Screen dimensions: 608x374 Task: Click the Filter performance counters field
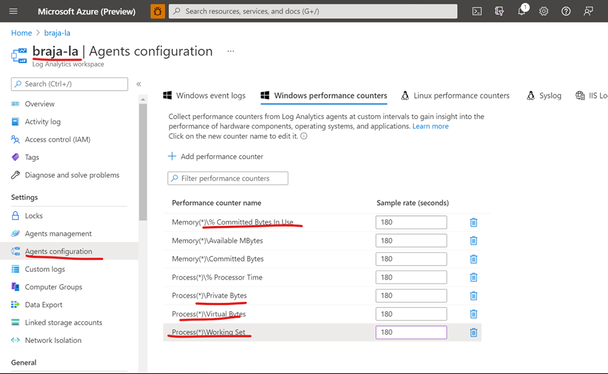click(x=228, y=178)
